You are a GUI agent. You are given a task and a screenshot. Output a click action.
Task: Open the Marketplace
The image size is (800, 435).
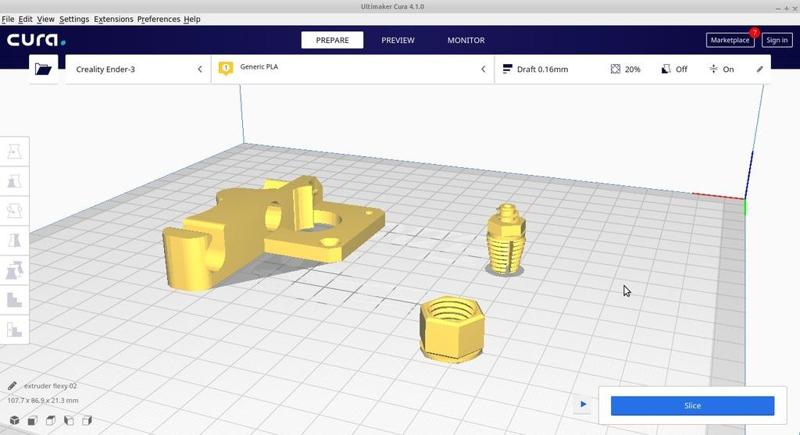[x=730, y=40]
